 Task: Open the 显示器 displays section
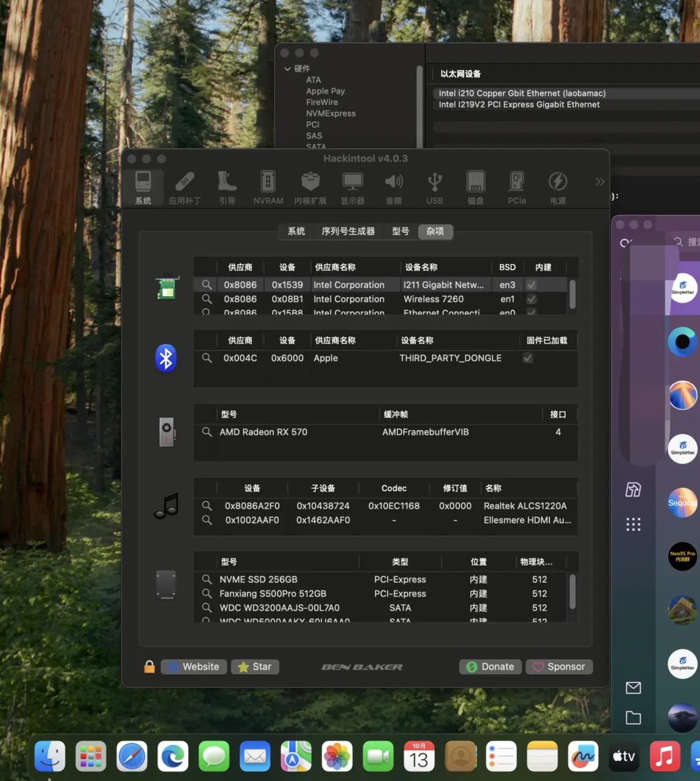[352, 187]
